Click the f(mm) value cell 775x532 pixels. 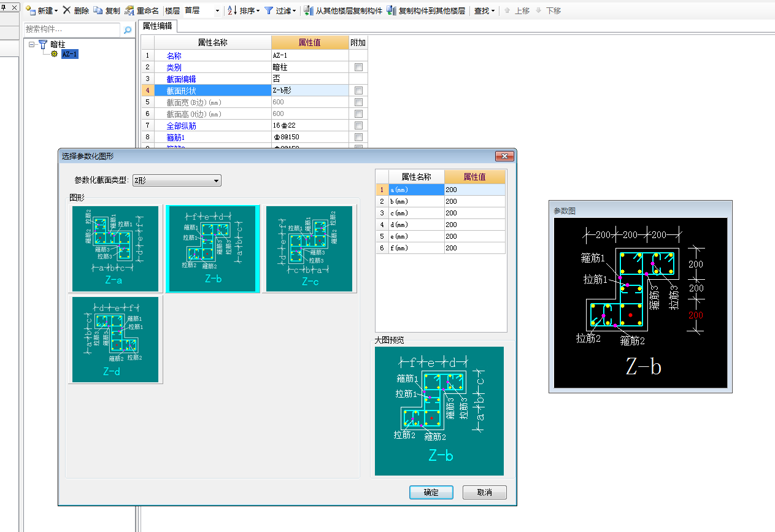click(475, 248)
